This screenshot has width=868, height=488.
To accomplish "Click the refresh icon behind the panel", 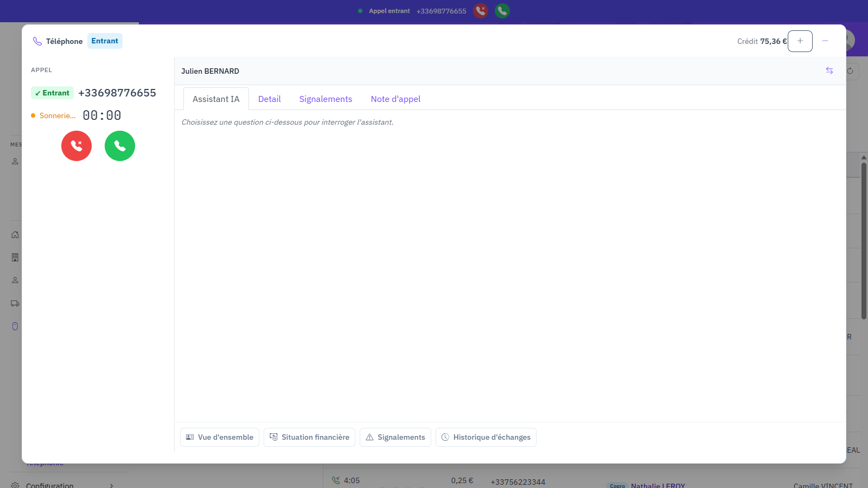I will (x=850, y=70).
